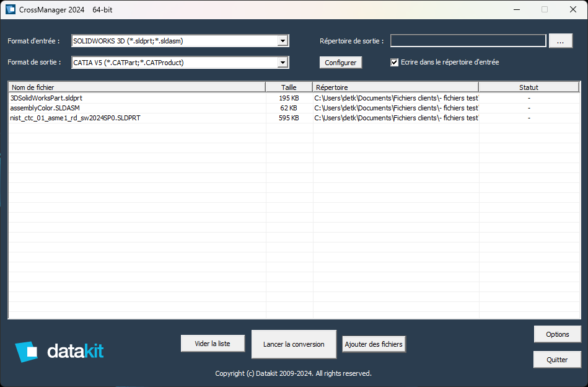The image size is (588, 387).
Task: Click the CrossManager app icon in title bar
Action: tap(11, 9)
